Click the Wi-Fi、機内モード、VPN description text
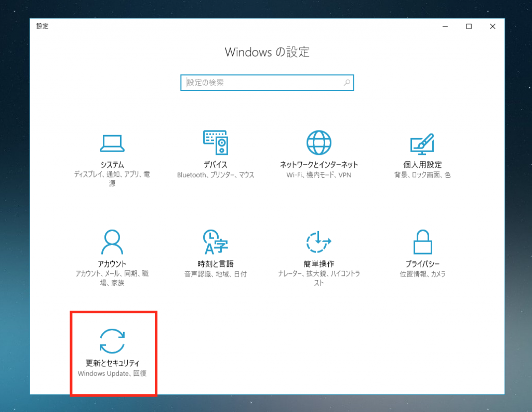Screen dimensions: 532x412 click(x=318, y=175)
